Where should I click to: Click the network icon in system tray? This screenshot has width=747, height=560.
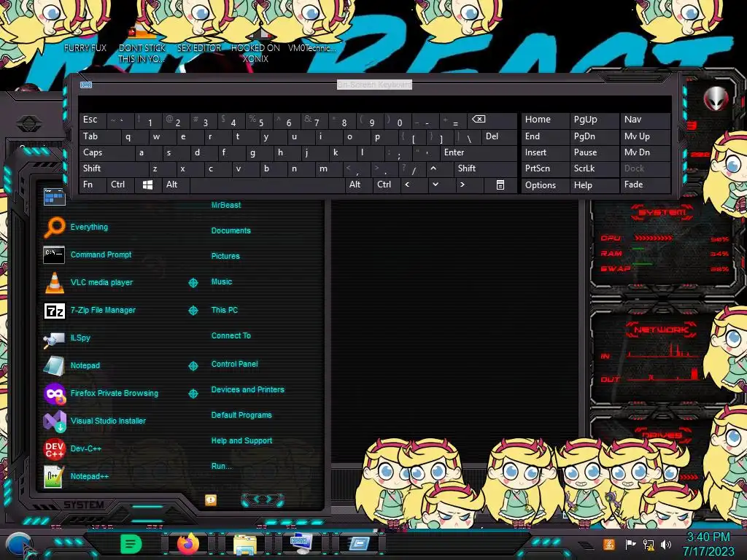tap(649, 544)
